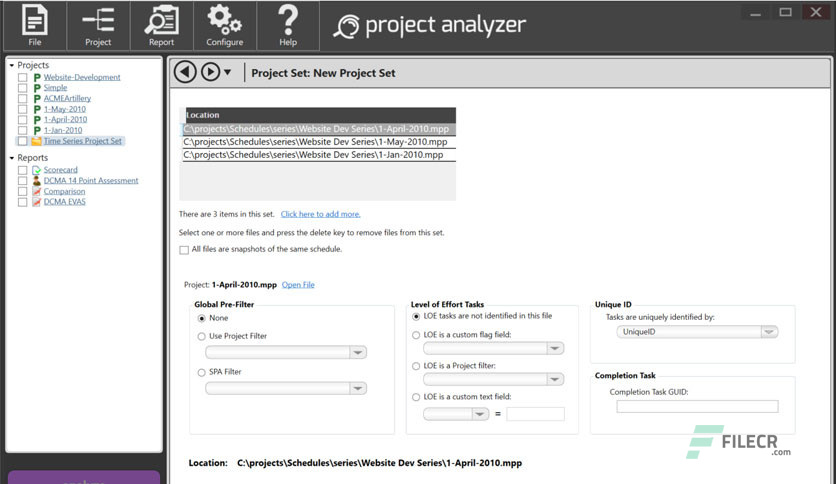Open navigation history dropdown arrow

click(227, 72)
